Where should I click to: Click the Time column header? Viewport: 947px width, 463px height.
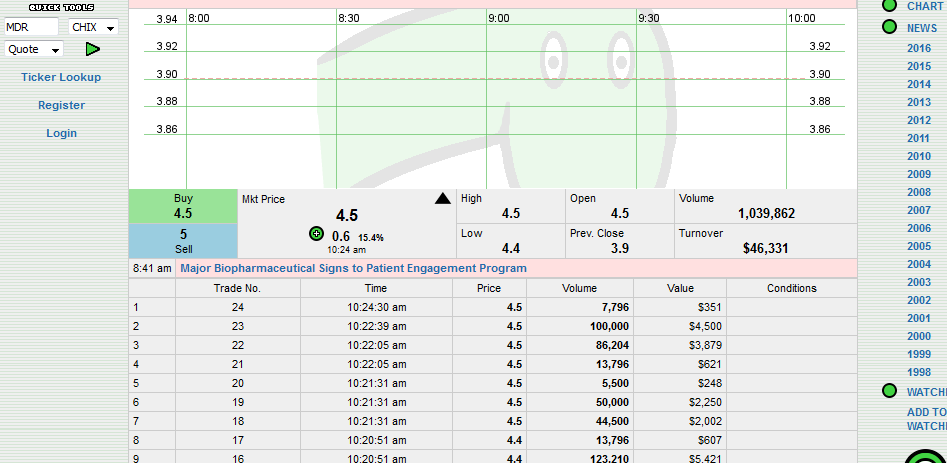pos(376,289)
